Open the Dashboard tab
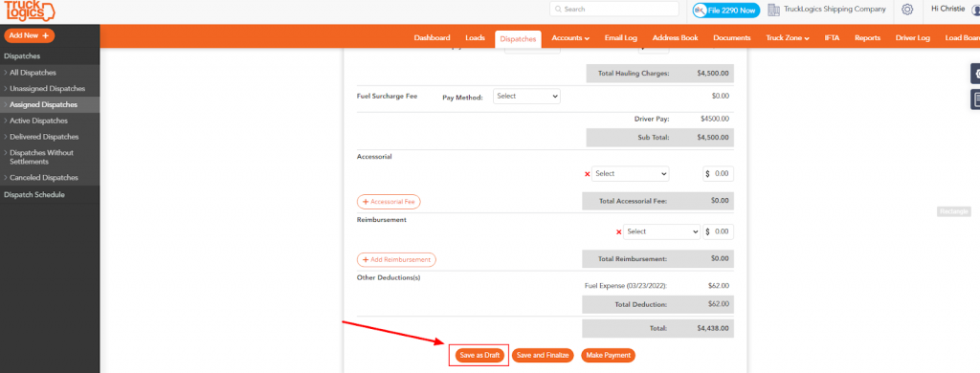 pyautogui.click(x=432, y=38)
